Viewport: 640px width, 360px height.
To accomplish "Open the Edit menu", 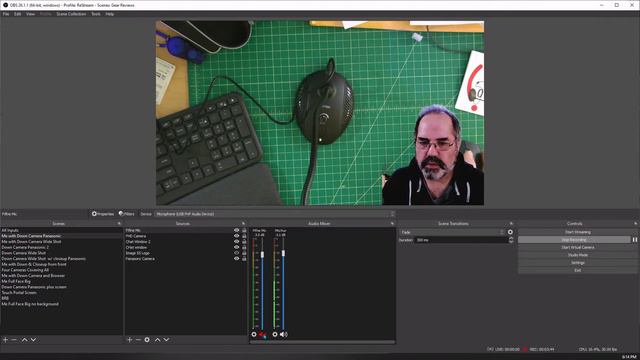I will click(x=18, y=14).
